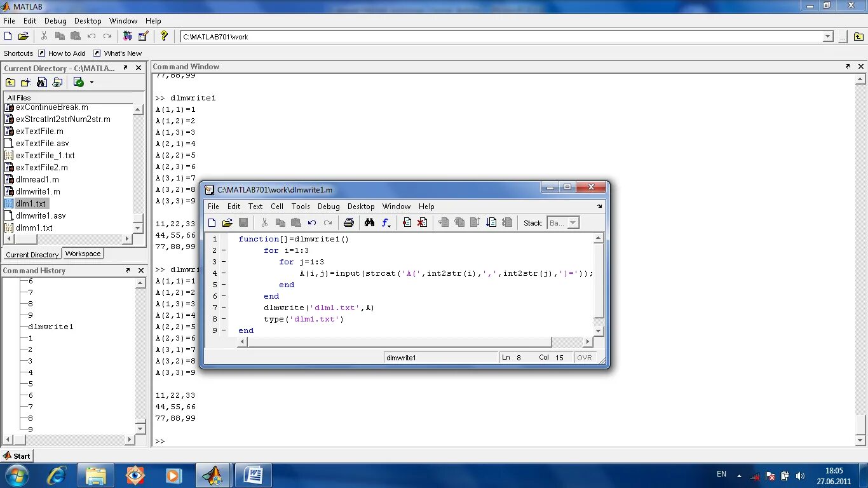Undock the Command Window panel
This screenshot has height=488, width=868.
848,66
